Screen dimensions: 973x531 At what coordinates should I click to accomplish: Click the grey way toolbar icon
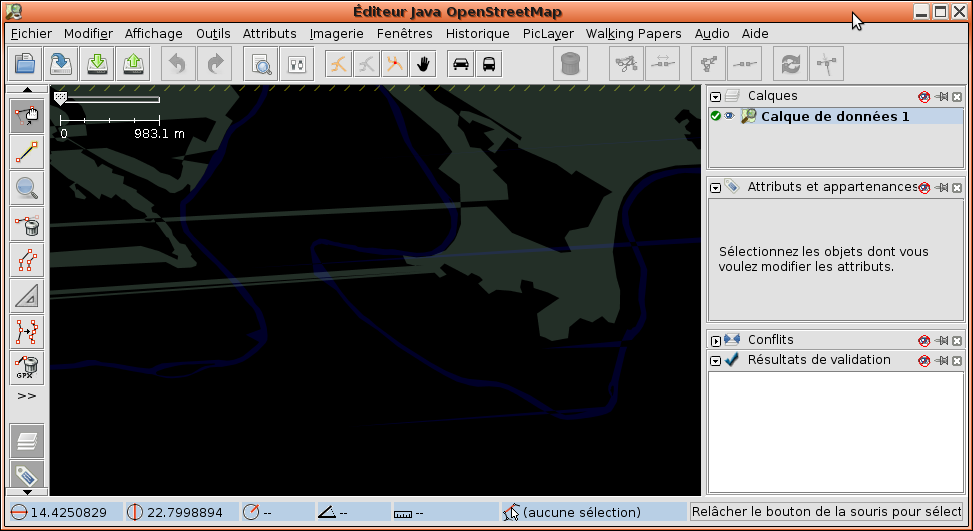click(367, 63)
